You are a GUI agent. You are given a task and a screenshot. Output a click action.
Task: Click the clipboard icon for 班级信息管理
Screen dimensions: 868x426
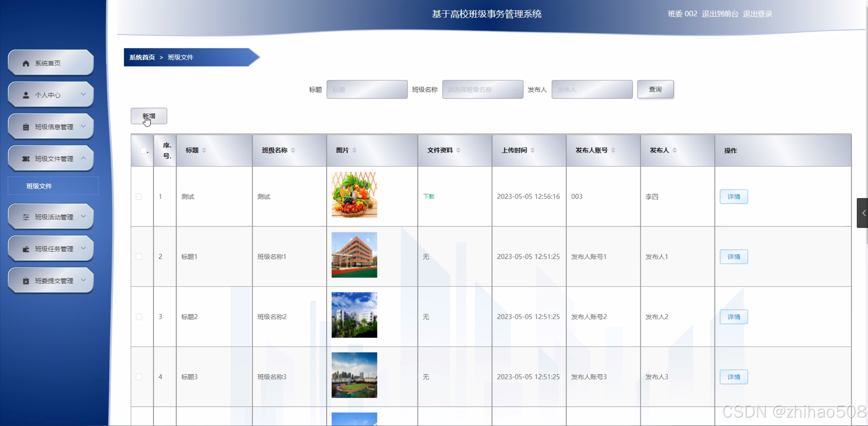(26, 127)
